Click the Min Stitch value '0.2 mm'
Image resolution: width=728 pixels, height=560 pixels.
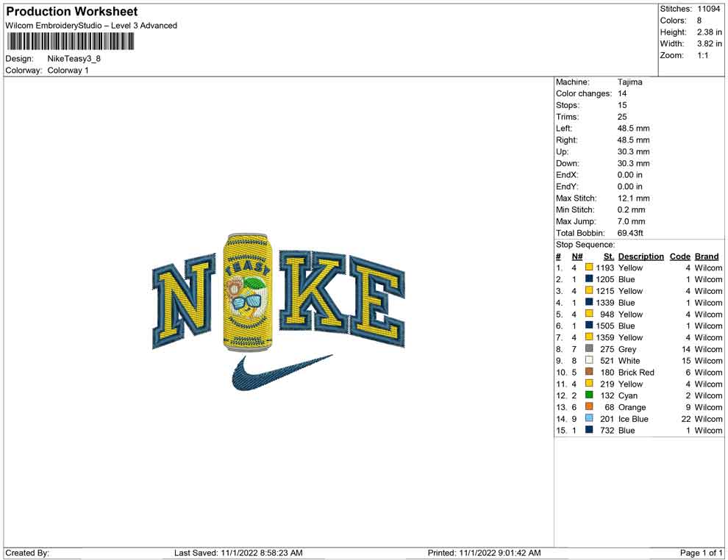click(631, 209)
